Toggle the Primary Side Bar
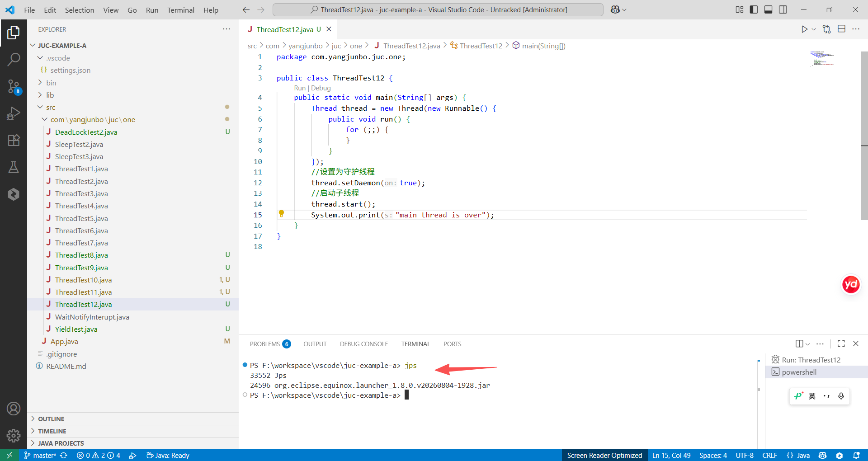The width and height of the screenshot is (868, 461). coord(754,9)
